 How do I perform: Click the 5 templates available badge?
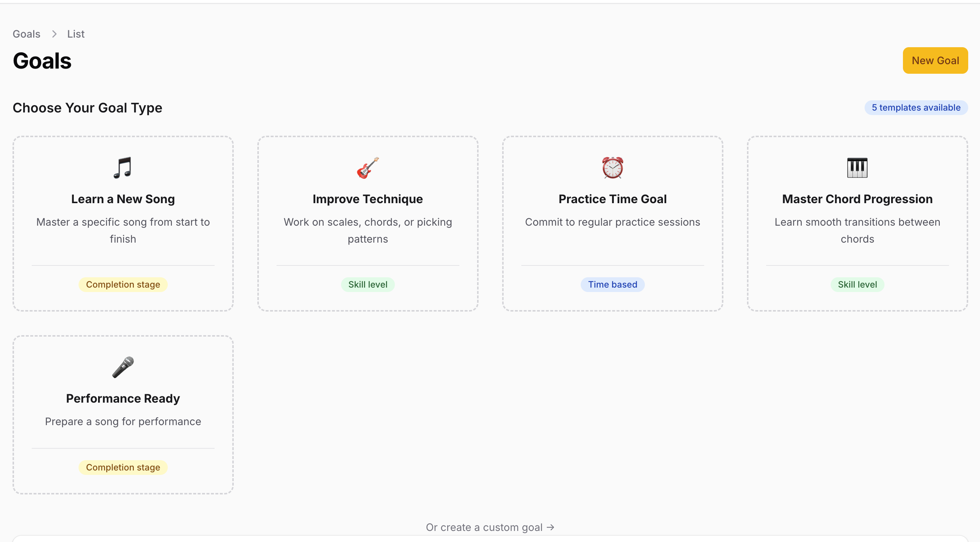click(x=916, y=108)
